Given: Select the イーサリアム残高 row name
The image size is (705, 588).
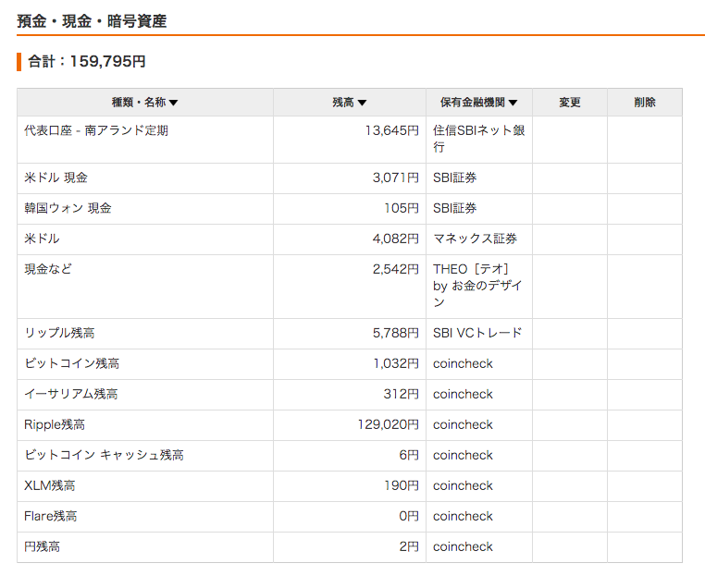Looking at the screenshot, I should coord(71,395).
